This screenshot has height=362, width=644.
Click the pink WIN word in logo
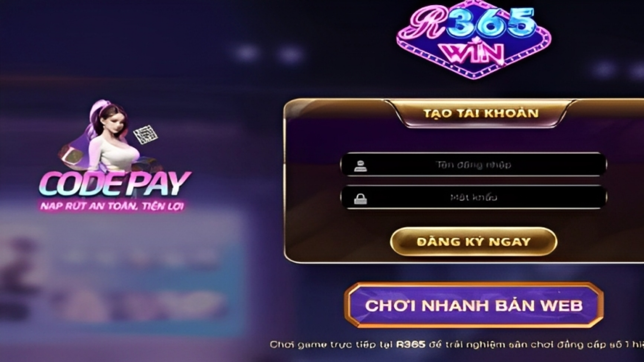click(x=474, y=54)
